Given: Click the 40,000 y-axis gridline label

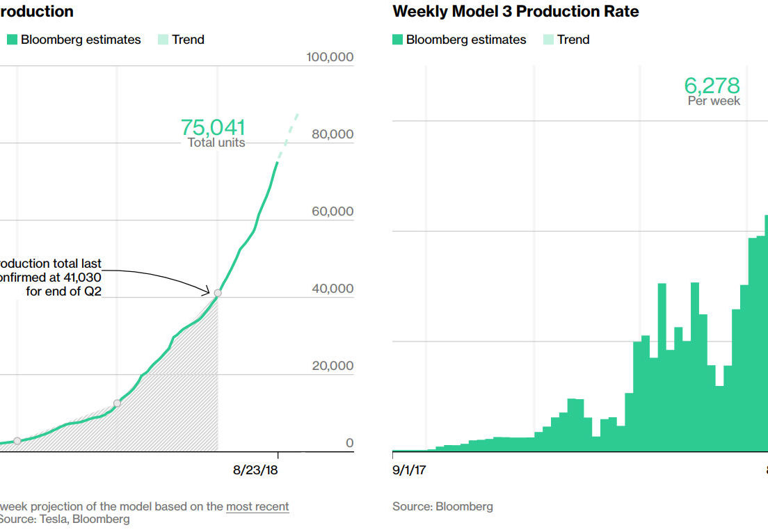Looking at the screenshot, I should (x=333, y=289).
